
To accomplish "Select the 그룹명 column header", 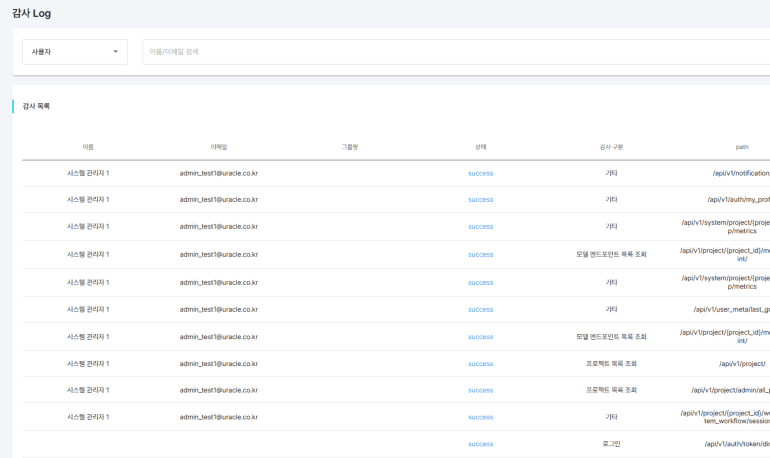I will point(350,147).
